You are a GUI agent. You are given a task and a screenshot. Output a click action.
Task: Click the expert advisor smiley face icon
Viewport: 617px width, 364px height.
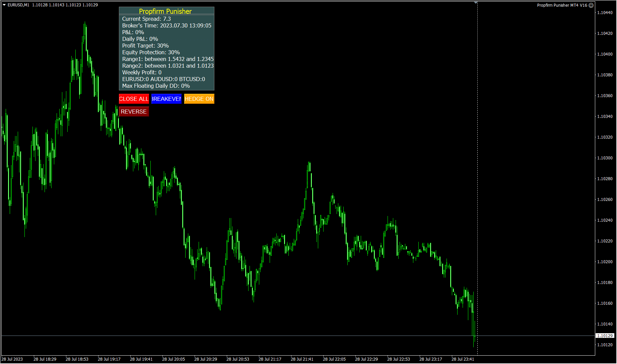click(591, 5)
